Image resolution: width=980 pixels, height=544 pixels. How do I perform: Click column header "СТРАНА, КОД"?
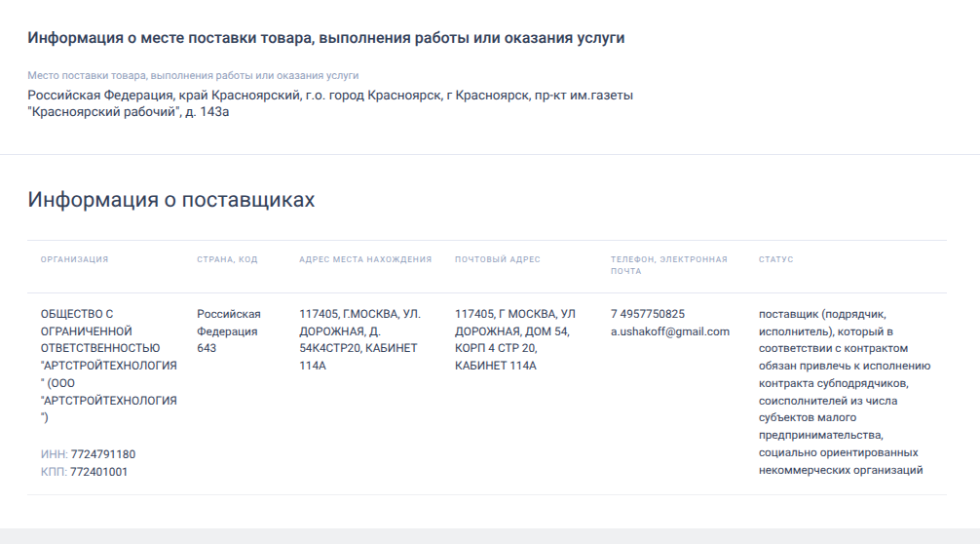227,259
